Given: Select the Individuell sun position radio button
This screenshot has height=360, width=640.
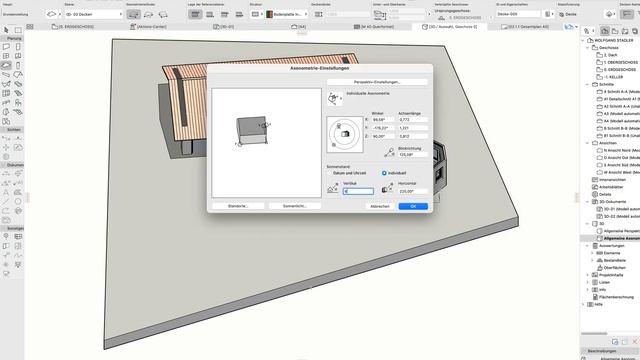Looking at the screenshot, I should (384, 173).
